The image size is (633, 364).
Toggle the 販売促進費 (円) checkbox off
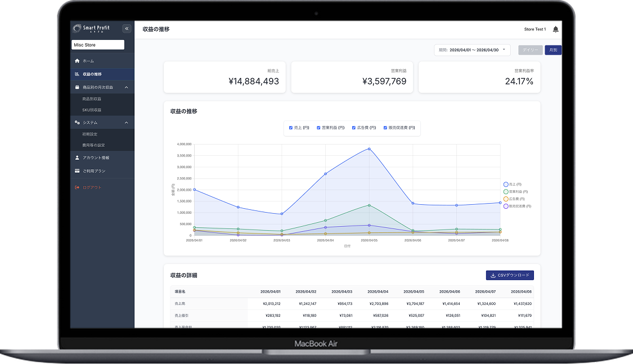[x=384, y=128]
